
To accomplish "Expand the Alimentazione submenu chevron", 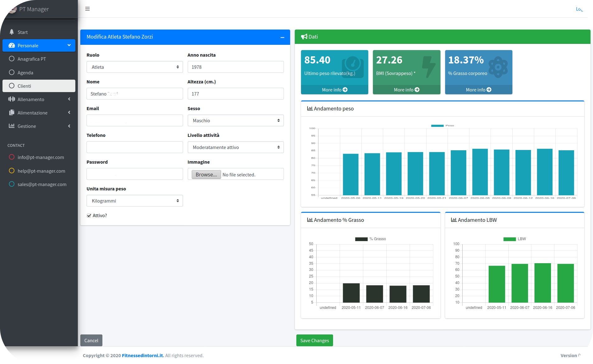I will (x=69, y=113).
